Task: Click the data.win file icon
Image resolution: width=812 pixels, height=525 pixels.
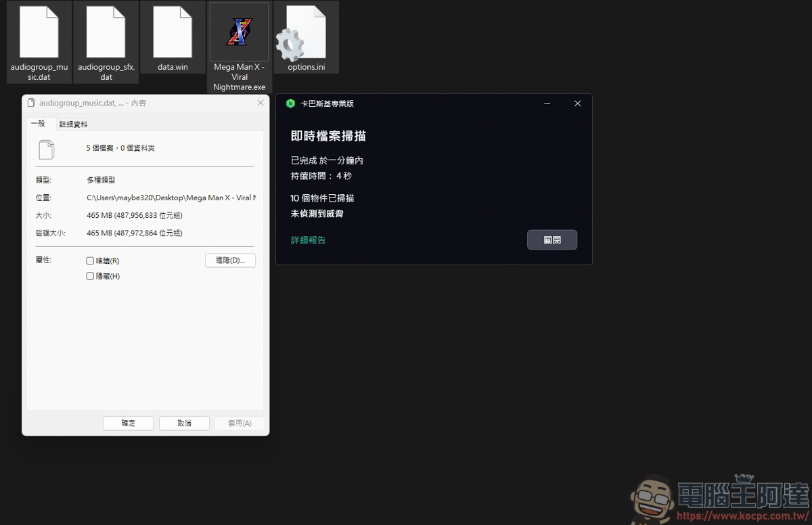Action: coord(173,32)
